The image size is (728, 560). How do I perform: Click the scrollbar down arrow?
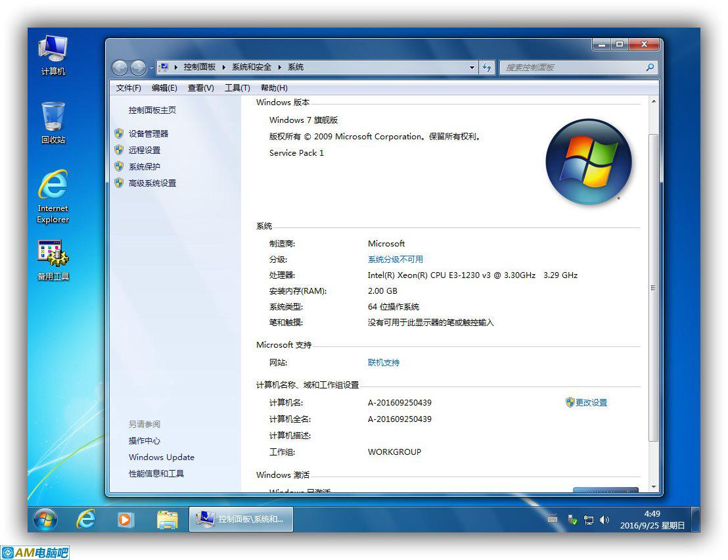653,486
